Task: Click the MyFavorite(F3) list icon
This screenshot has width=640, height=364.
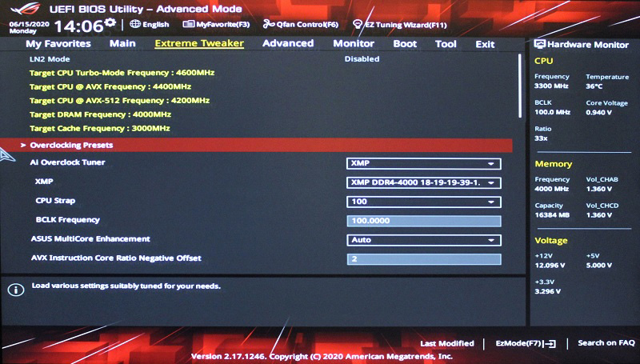Action: point(188,24)
